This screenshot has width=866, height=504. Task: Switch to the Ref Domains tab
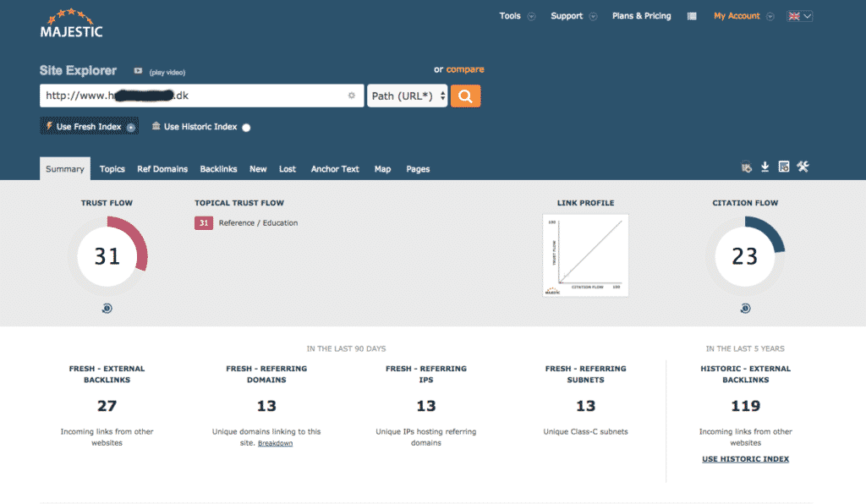click(162, 169)
